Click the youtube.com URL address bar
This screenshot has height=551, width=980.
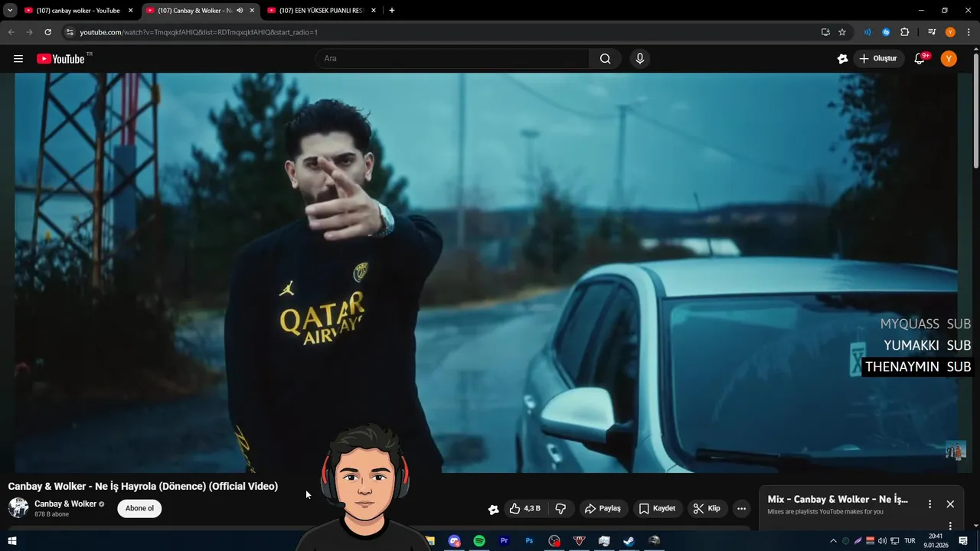tap(444, 32)
